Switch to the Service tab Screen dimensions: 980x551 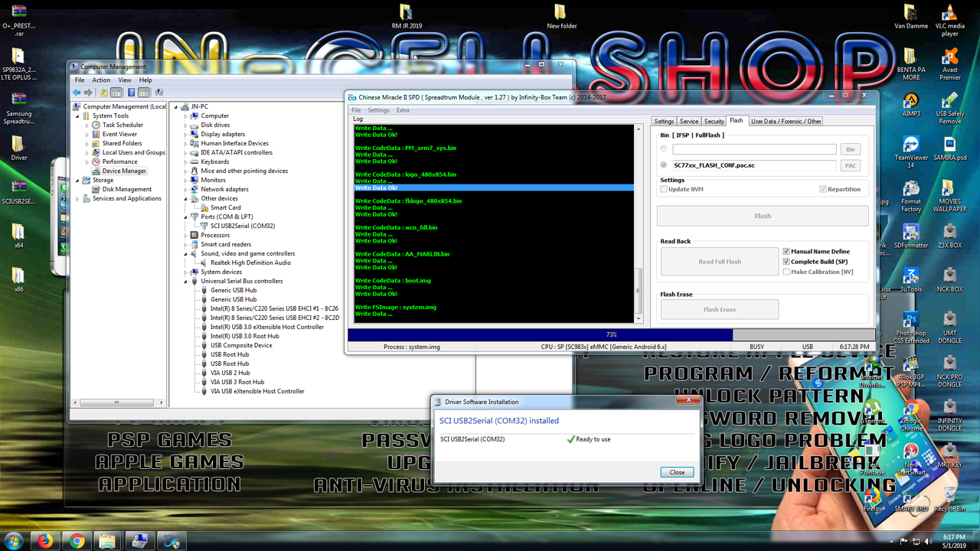coord(689,121)
